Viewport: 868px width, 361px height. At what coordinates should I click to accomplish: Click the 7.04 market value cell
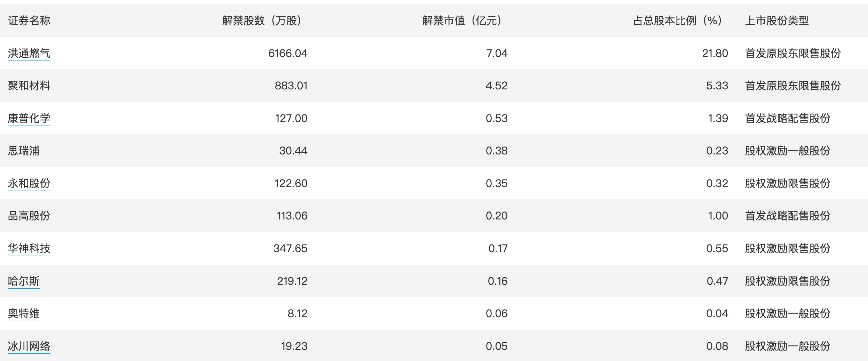click(x=497, y=53)
